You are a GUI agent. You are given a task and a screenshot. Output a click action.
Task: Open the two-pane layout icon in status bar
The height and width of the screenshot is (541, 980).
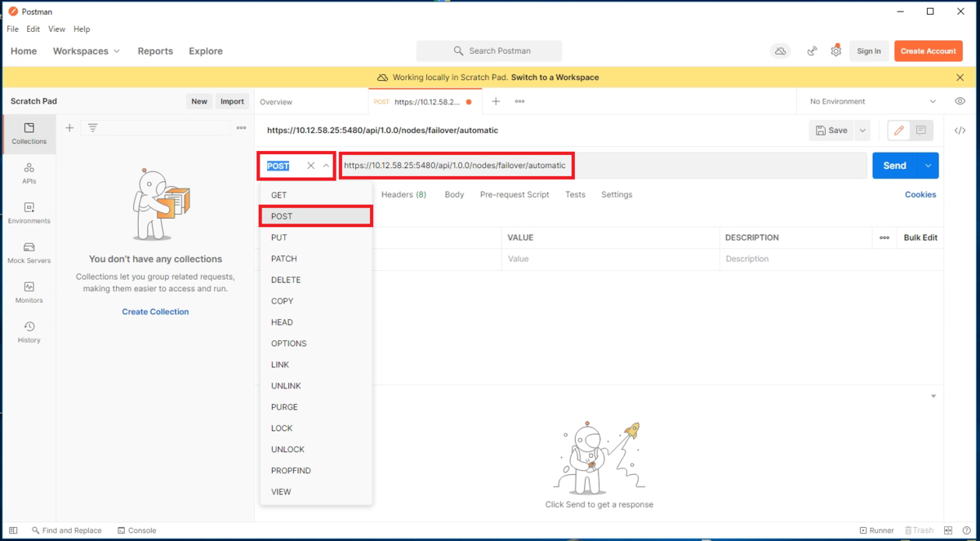coord(947,530)
